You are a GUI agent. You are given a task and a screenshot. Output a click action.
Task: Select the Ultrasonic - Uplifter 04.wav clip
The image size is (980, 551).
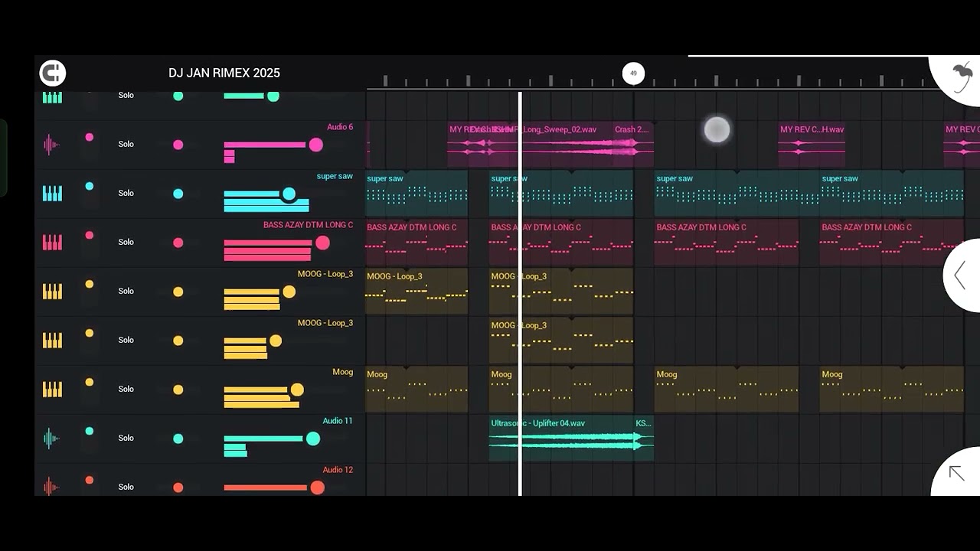(x=562, y=438)
